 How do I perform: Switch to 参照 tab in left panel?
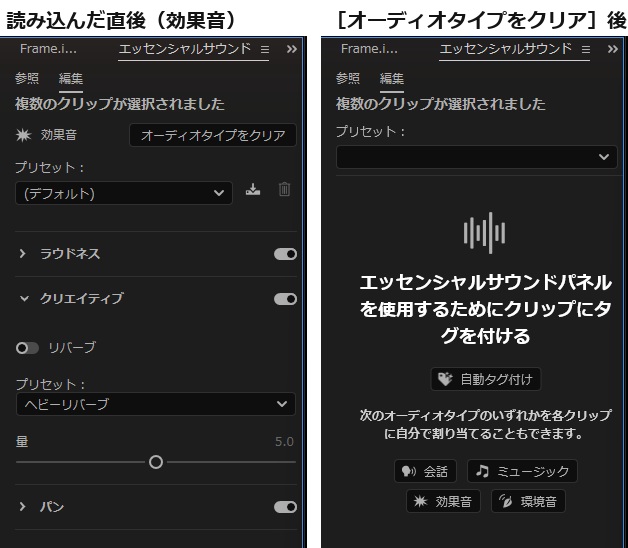tap(27, 78)
